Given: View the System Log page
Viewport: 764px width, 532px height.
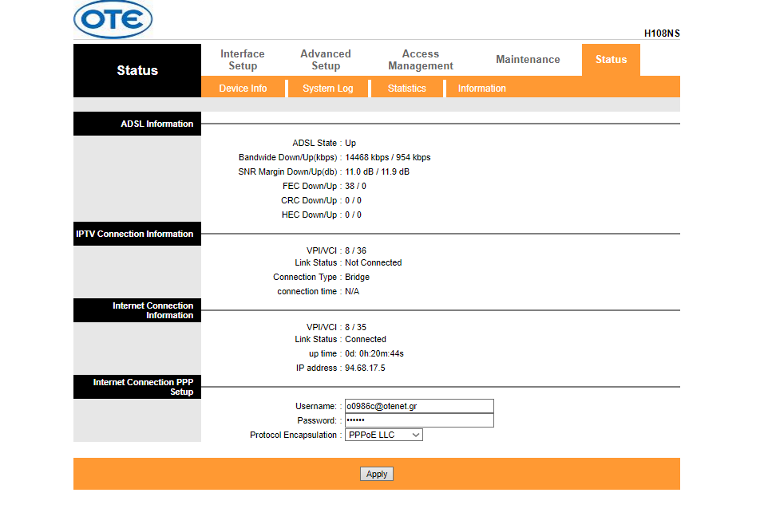Looking at the screenshot, I should pyautogui.click(x=327, y=89).
